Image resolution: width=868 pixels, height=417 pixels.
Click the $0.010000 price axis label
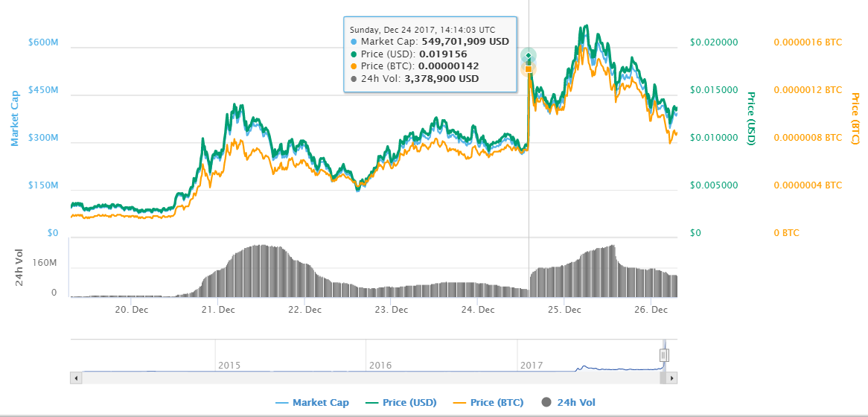tap(714, 137)
